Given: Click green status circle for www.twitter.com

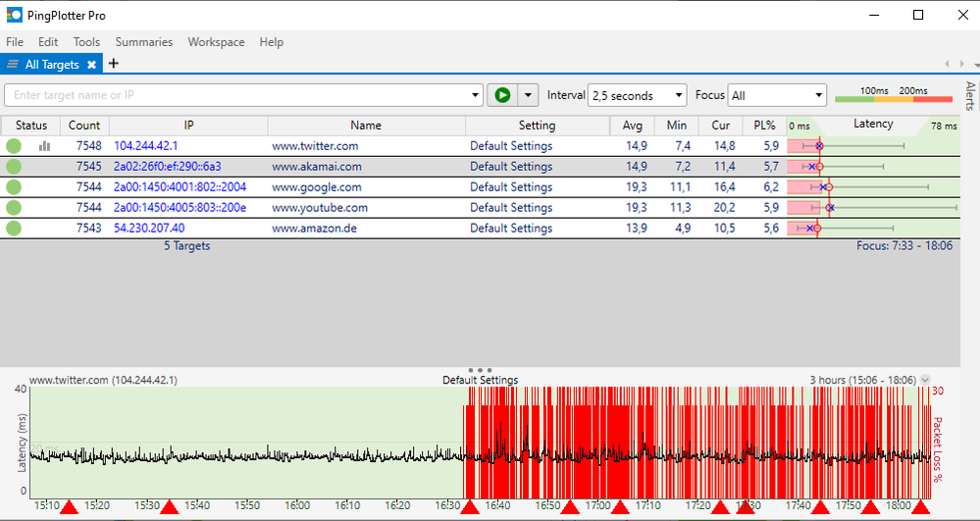Looking at the screenshot, I should 14,146.
